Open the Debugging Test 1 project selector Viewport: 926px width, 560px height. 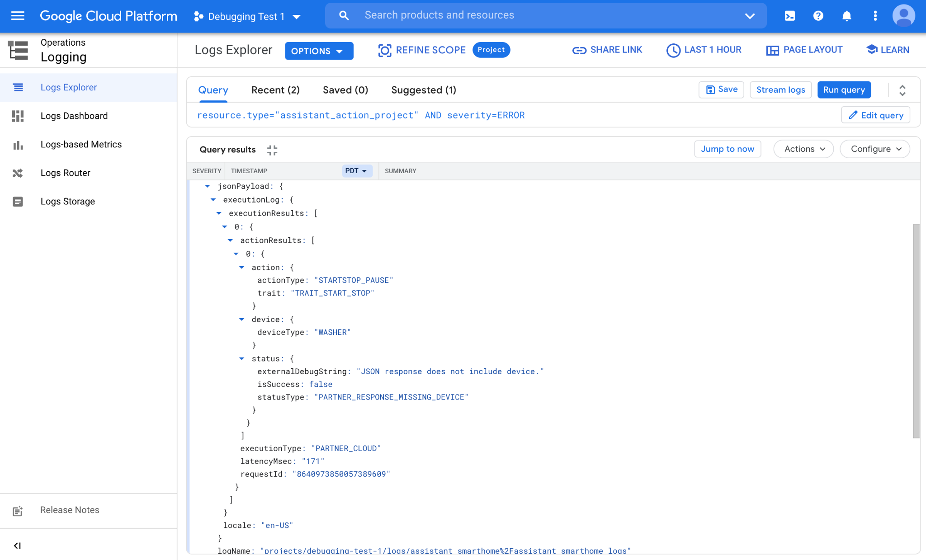point(247,17)
